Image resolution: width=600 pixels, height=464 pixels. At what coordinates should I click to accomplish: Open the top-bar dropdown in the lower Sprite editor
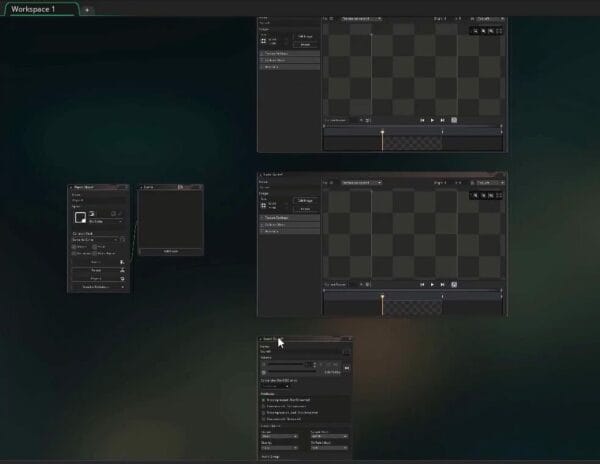point(361,182)
